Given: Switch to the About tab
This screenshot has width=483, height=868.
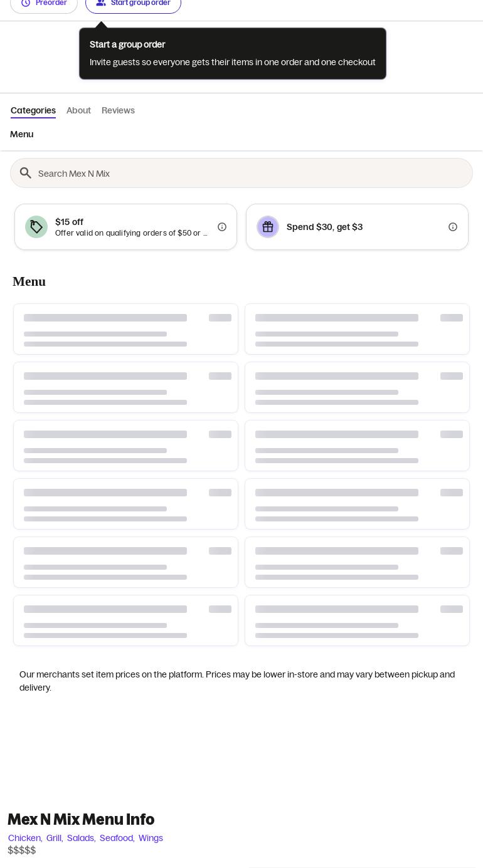Looking at the screenshot, I should (x=78, y=110).
